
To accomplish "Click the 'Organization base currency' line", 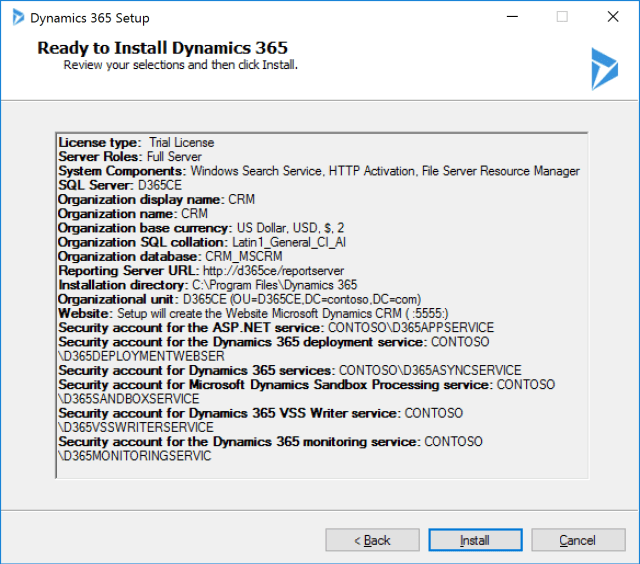I will pyautogui.click(x=201, y=228).
